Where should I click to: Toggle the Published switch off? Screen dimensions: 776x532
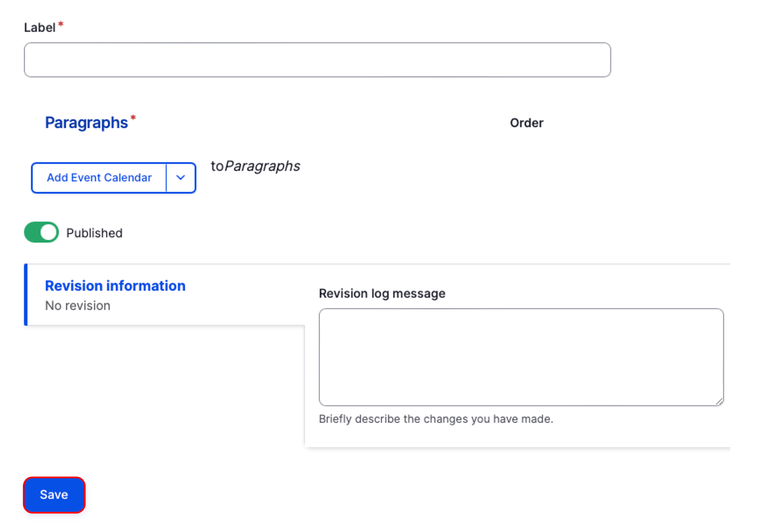(x=41, y=232)
